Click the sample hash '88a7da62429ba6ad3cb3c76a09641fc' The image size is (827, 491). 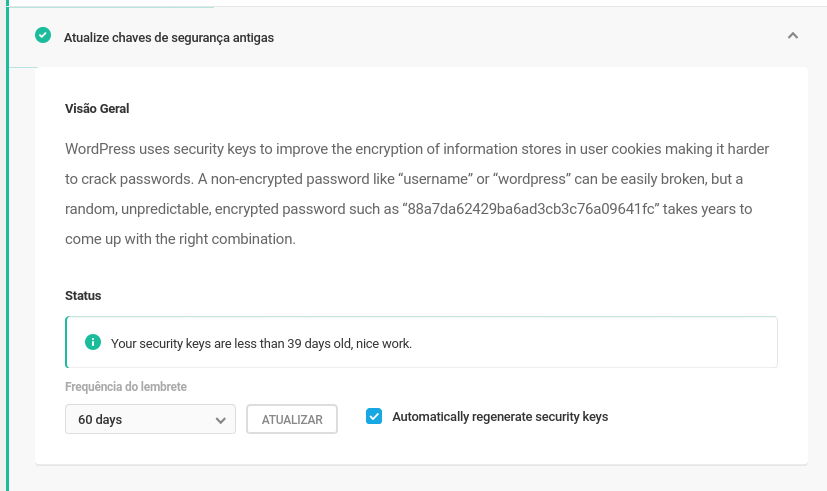point(531,209)
